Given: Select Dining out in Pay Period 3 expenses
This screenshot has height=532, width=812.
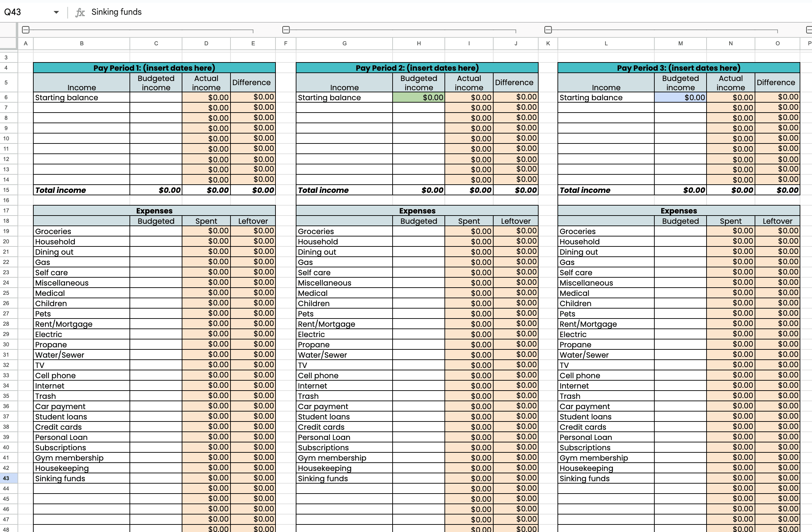Looking at the screenshot, I should point(606,252).
